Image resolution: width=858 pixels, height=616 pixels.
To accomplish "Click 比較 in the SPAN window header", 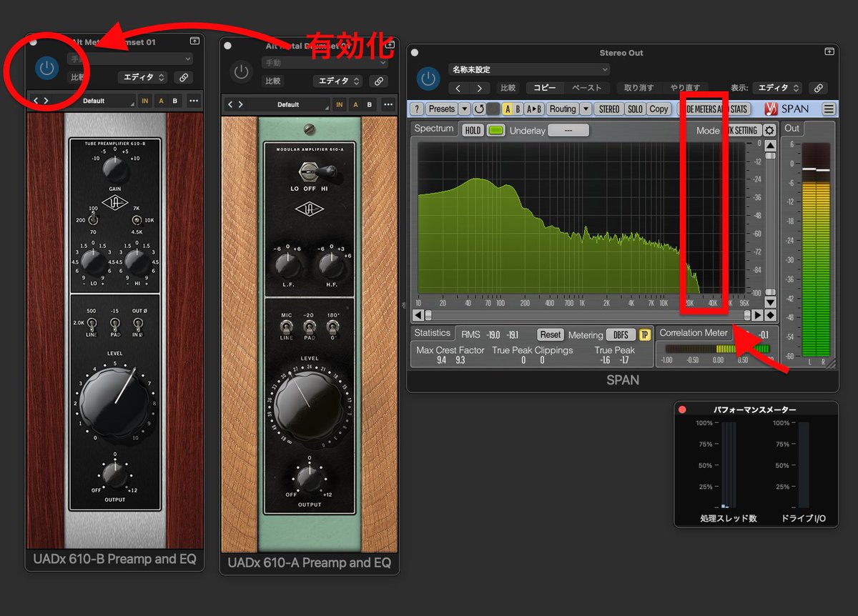I will coord(508,88).
